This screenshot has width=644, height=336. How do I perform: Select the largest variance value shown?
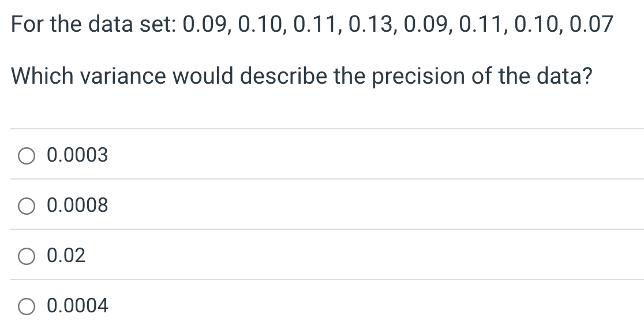click(x=66, y=255)
